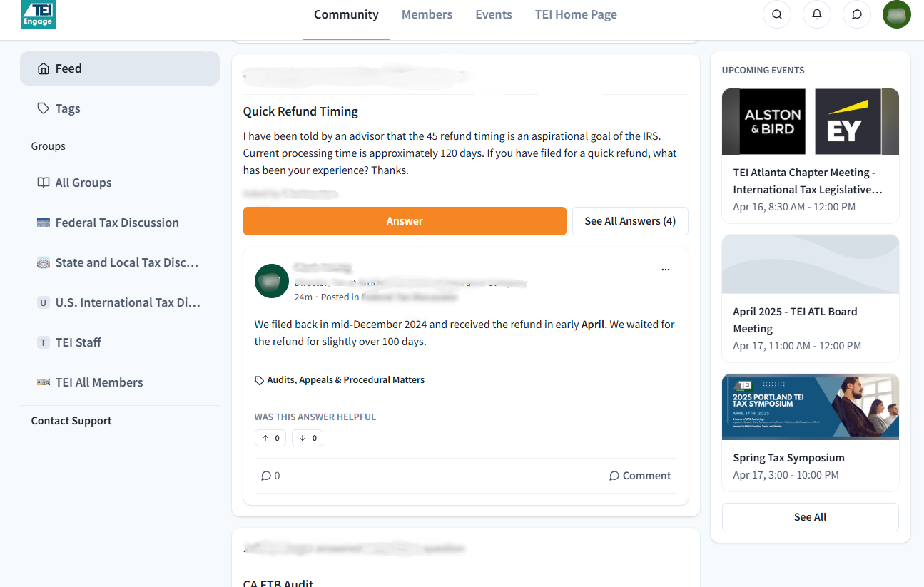Click the comment count bubble icon
924x587 pixels.
click(266, 476)
